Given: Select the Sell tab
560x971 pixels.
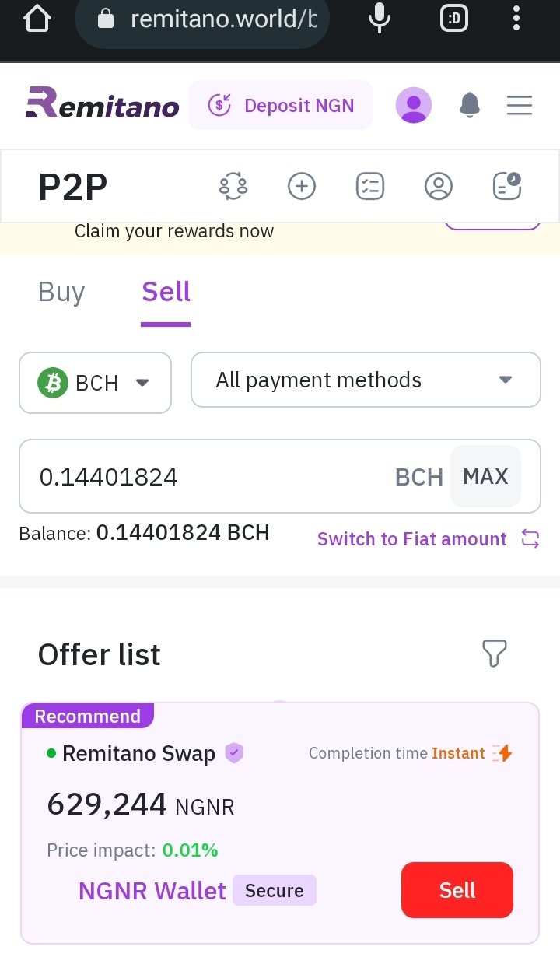Looking at the screenshot, I should (x=166, y=293).
